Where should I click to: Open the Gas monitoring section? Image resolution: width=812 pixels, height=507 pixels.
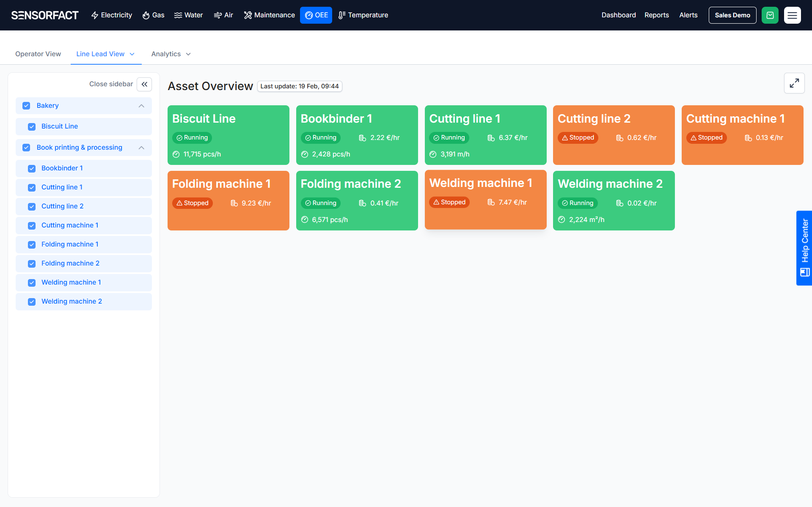[153, 15]
